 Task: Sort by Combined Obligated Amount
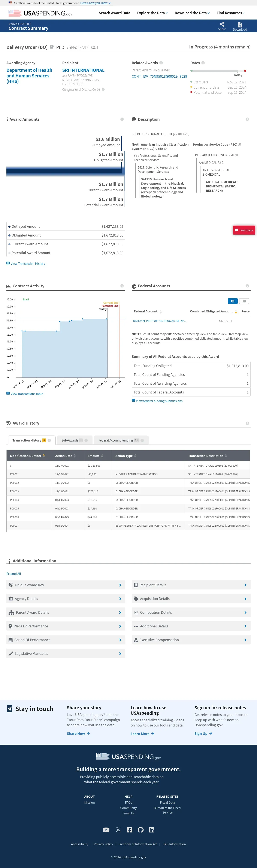[x=236, y=312]
